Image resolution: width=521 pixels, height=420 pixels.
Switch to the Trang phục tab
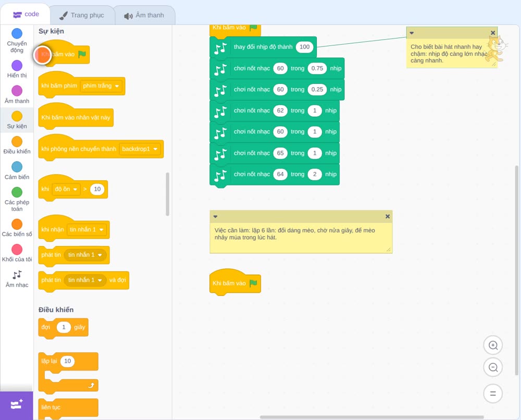pyautogui.click(x=82, y=15)
